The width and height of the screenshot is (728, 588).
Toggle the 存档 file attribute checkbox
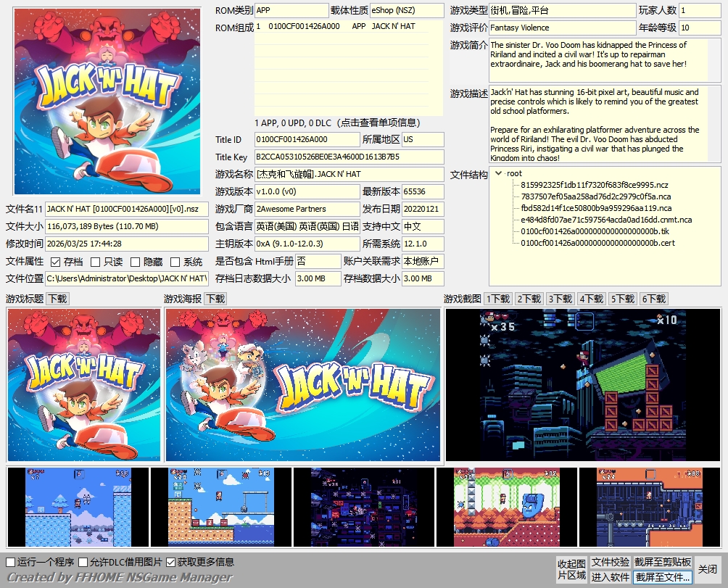pyautogui.click(x=56, y=262)
